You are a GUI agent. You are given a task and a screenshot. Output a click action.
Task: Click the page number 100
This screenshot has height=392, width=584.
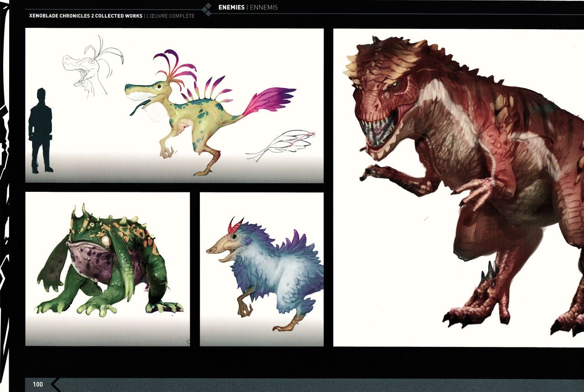tap(38, 384)
